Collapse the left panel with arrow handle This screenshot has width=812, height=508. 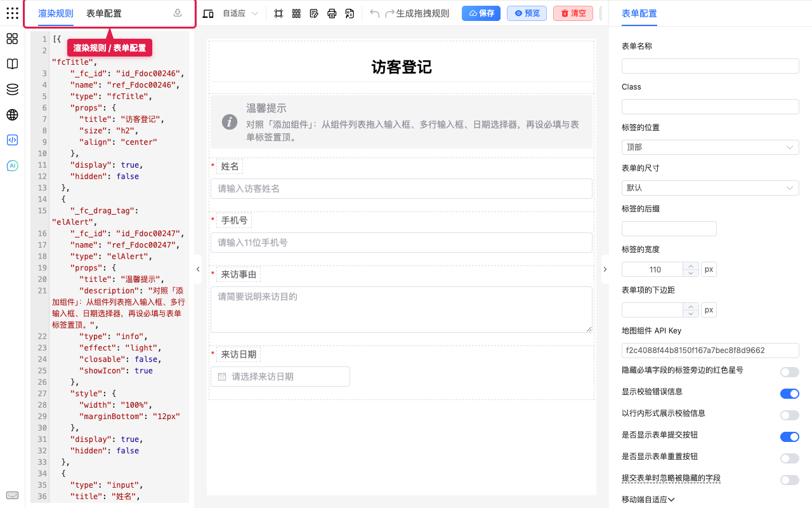point(197,269)
